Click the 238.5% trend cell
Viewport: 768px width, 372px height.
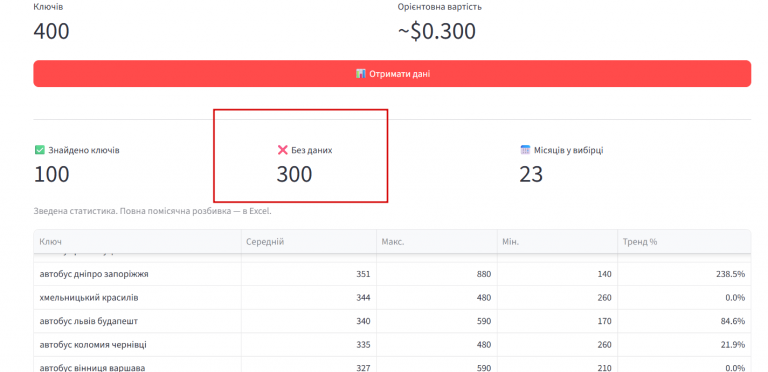click(x=684, y=274)
